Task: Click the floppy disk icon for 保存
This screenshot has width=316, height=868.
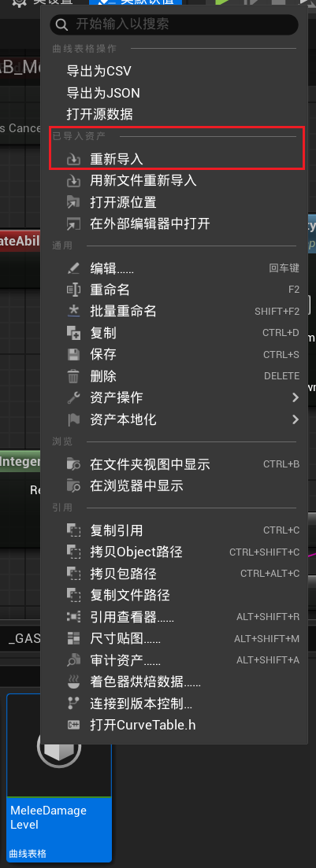Action: [x=73, y=355]
